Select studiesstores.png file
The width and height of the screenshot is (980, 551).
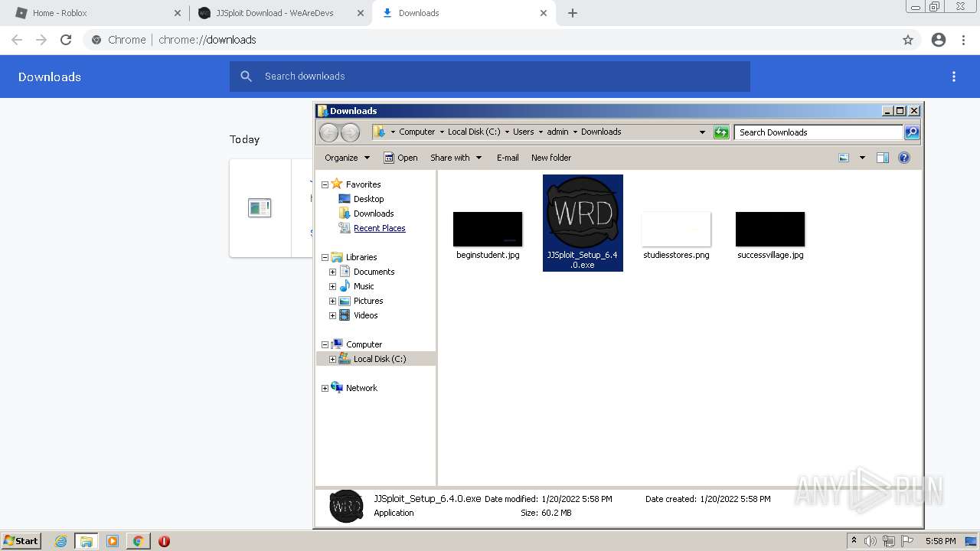pos(676,236)
